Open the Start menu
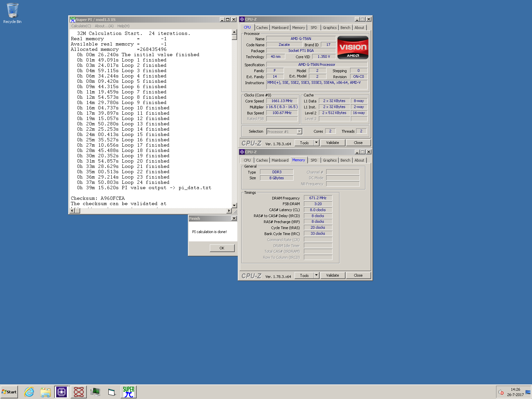Screen dimensions: 532x399 coord(9,392)
